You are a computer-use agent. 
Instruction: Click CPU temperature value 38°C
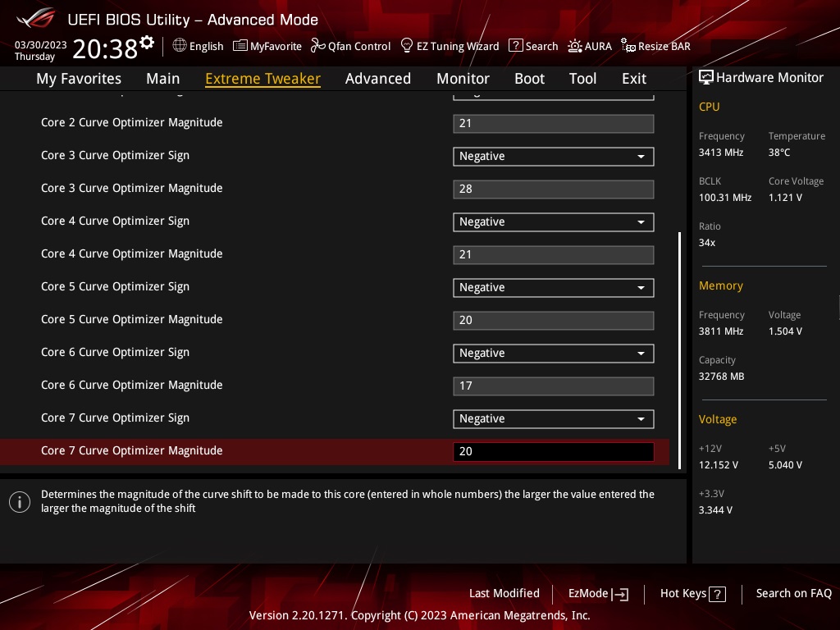pos(779,153)
